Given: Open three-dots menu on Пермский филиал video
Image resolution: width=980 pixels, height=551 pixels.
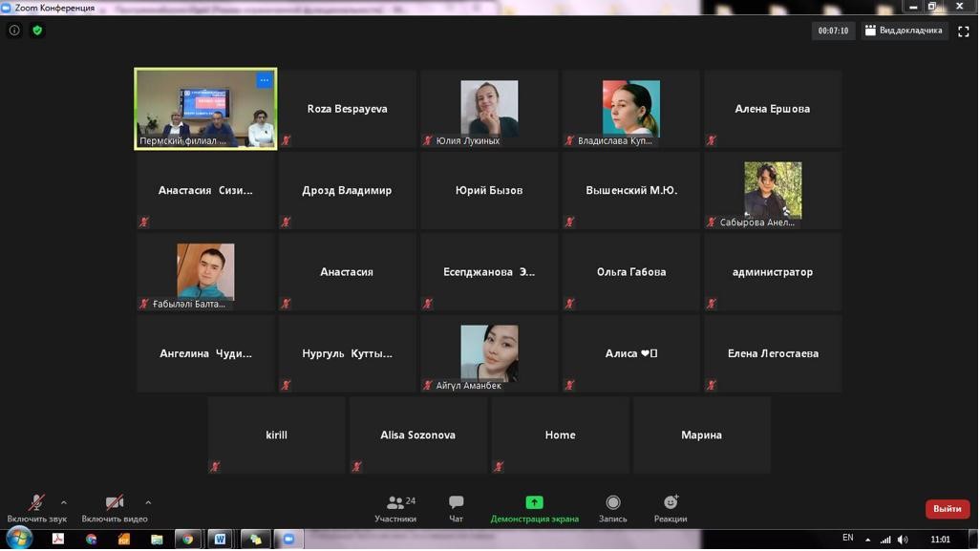Looking at the screenshot, I should [265, 80].
